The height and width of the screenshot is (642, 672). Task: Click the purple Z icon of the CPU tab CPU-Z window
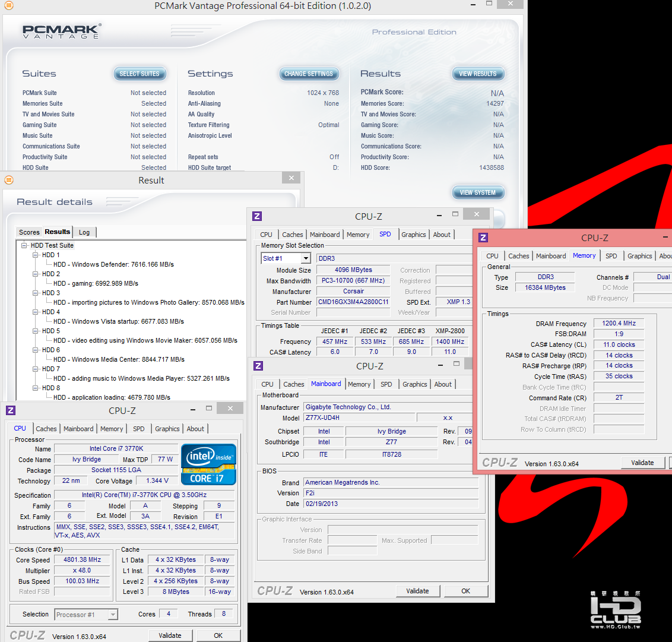pyautogui.click(x=11, y=410)
